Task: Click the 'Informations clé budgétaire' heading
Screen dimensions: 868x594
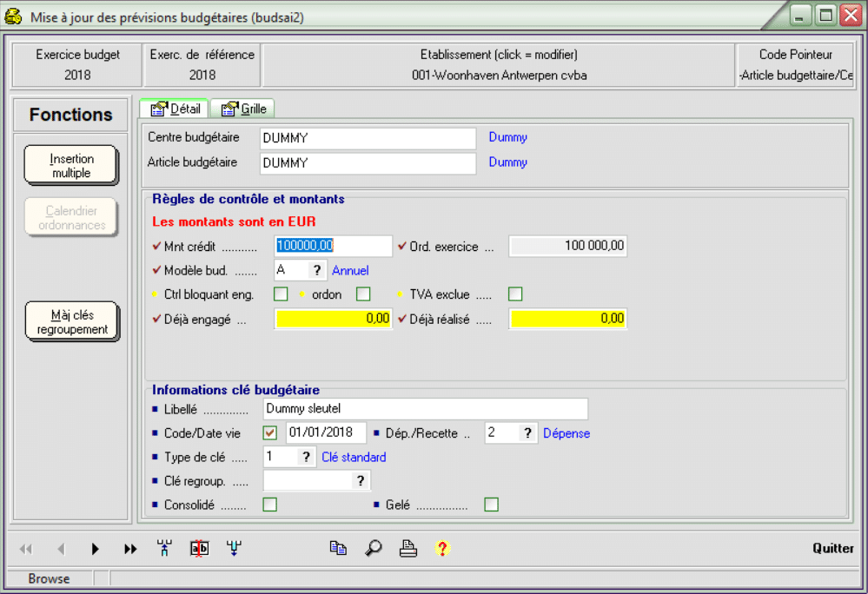Action: click(x=235, y=390)
